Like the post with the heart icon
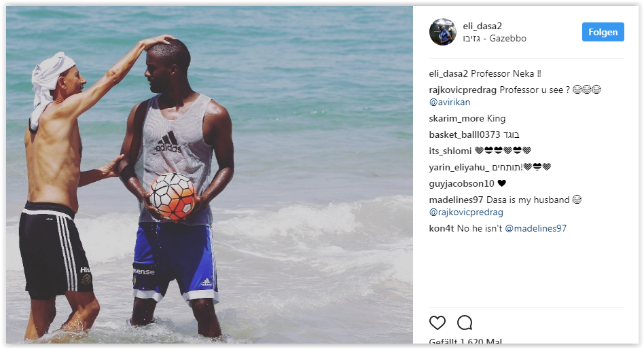 click(437, 323)
